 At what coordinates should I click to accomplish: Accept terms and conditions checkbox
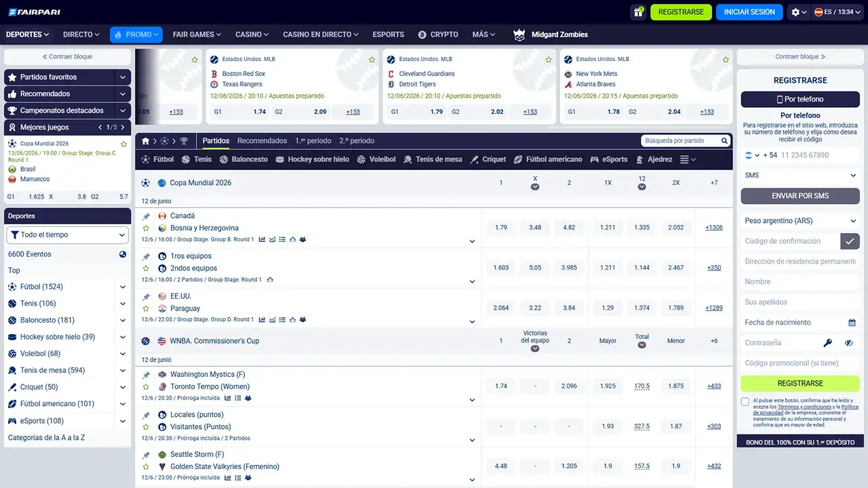click(x=745, y=402)
